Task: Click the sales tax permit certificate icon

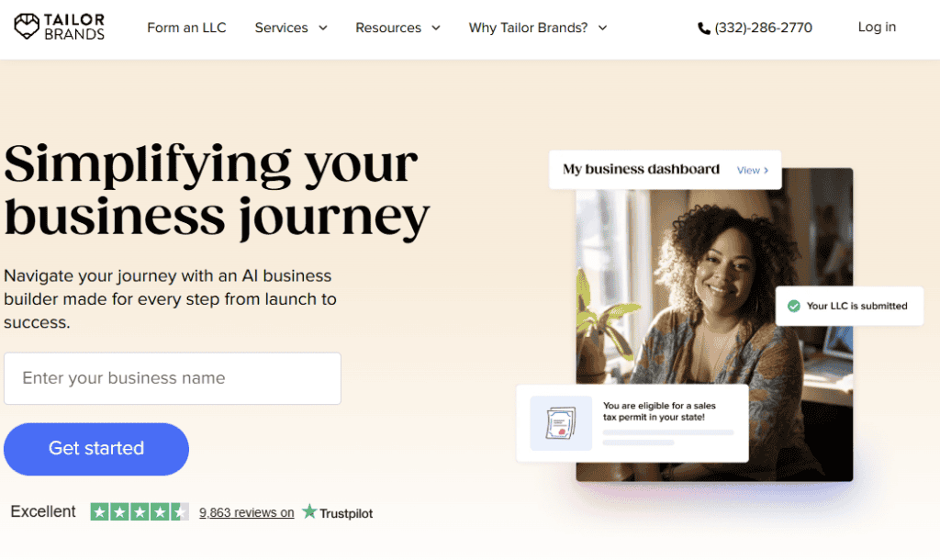Action: pyautogui.click(x=561, y=422)
